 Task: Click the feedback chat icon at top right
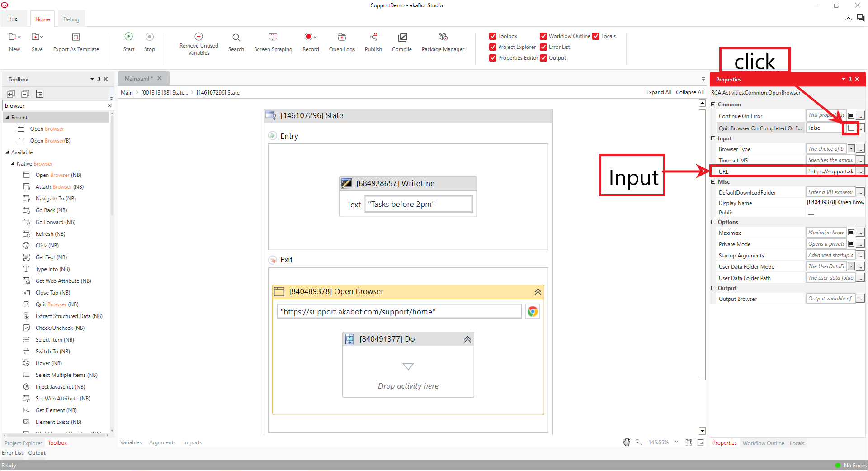pyautogui.click(x=861, y=18)
